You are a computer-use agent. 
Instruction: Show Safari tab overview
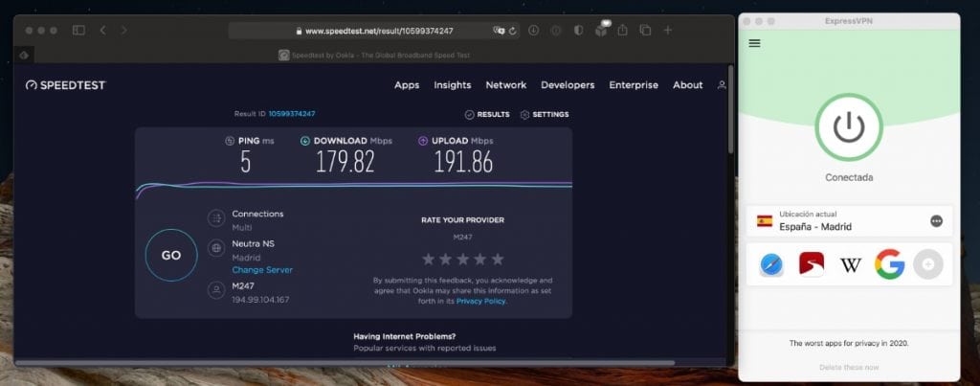pyautogui.click(x=645, y=30)
